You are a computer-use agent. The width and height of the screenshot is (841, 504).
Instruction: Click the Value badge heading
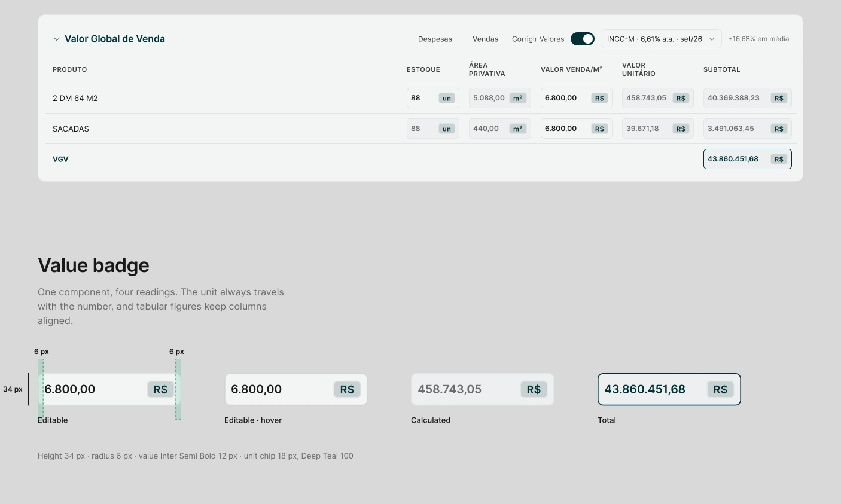coord(93,265)
